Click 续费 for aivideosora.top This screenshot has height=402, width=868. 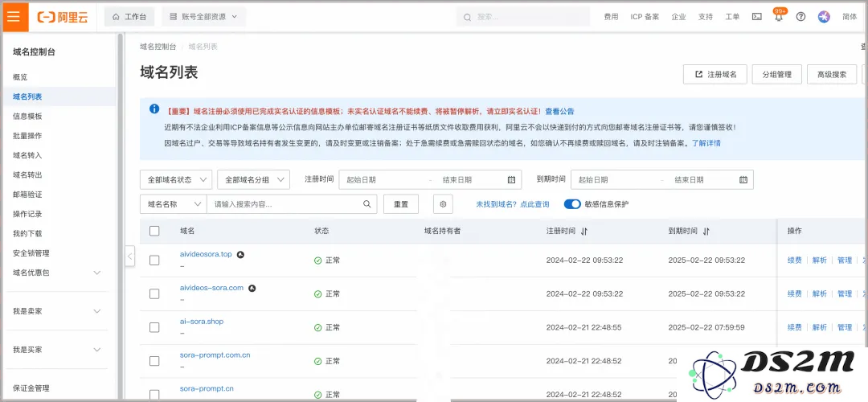(x=794, y=260)
